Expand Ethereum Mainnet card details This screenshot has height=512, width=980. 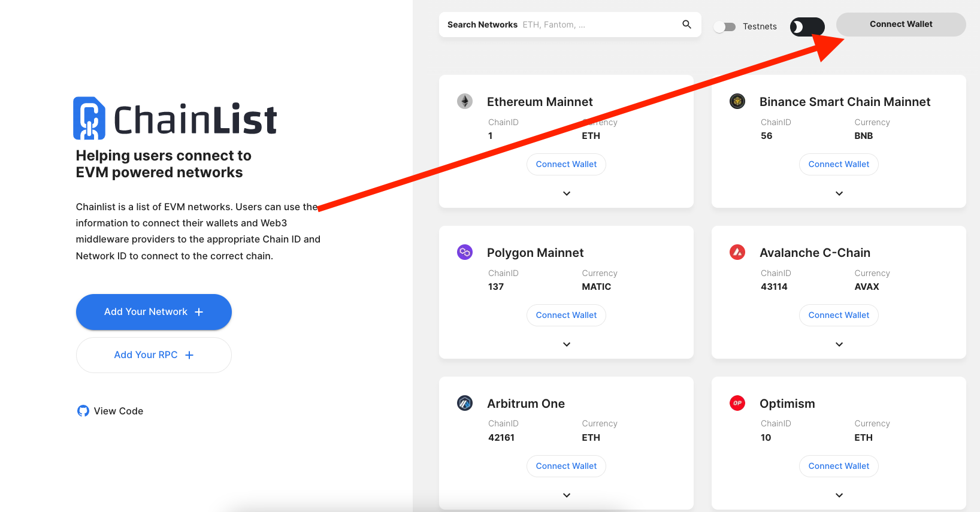566,193
